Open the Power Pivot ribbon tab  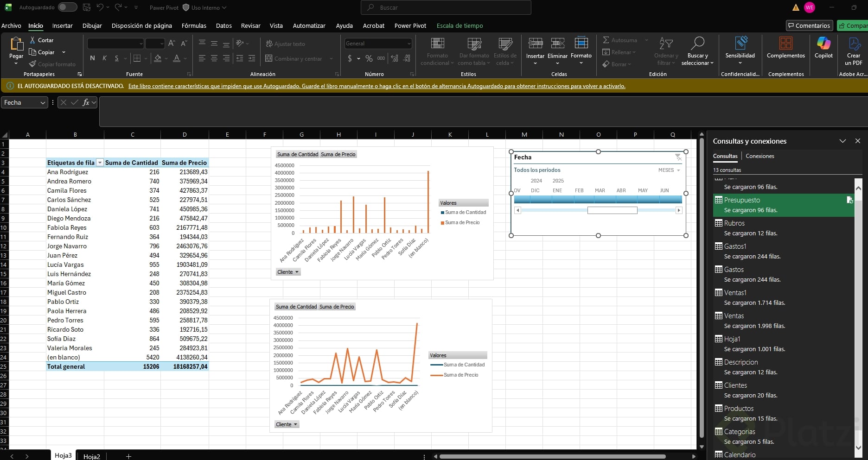coord(410,26)
